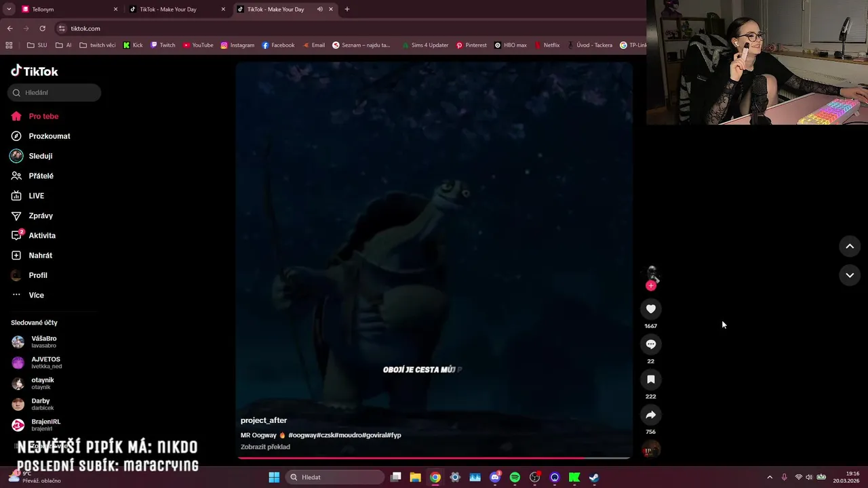Open the video comments bubble
Image resolution: width=868 pixels, height=488 pixels.
(651, 344)
